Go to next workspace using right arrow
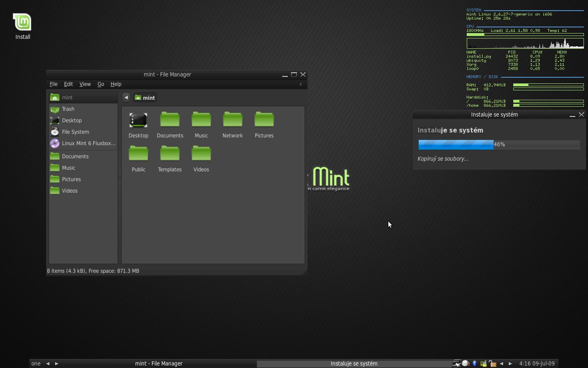 coord(57,364)
